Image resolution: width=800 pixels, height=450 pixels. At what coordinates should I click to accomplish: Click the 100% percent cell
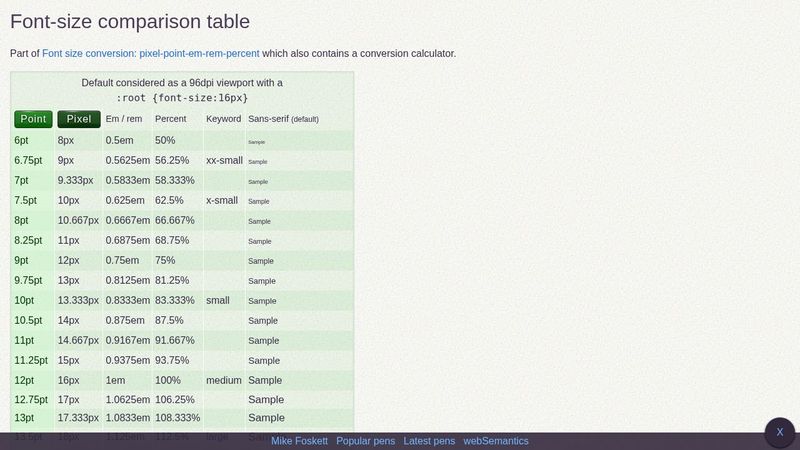pyautogui.click(x=178, y=381)
